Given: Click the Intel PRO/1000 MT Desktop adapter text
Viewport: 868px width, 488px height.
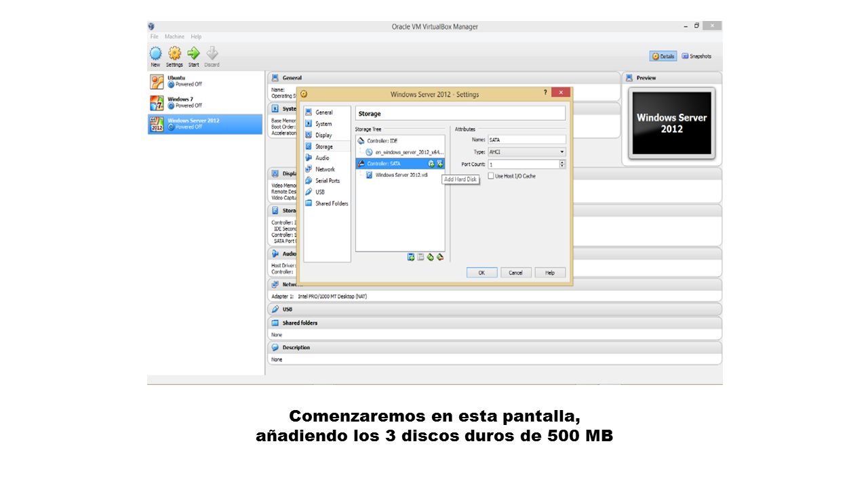Looking at the screenshot, I should pos(332,296).
